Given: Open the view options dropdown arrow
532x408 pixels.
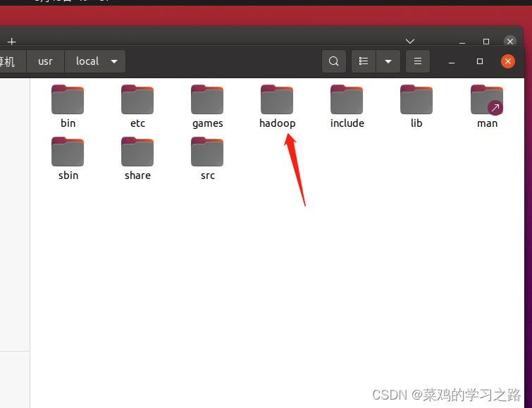Looking at the screenshot, I should [388, 61].
